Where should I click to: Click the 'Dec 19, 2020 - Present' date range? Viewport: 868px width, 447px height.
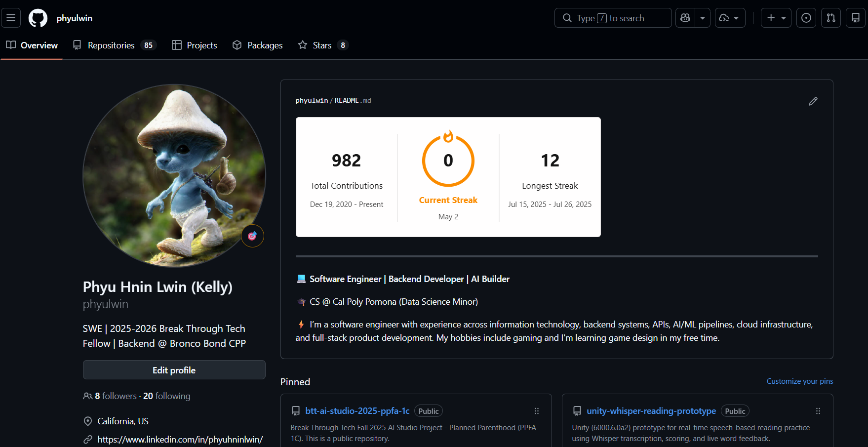tap(347, 204)
